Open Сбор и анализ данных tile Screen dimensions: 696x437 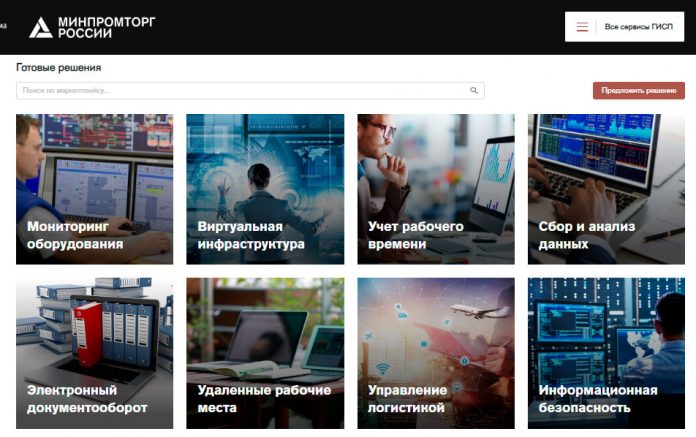[606, 189]
